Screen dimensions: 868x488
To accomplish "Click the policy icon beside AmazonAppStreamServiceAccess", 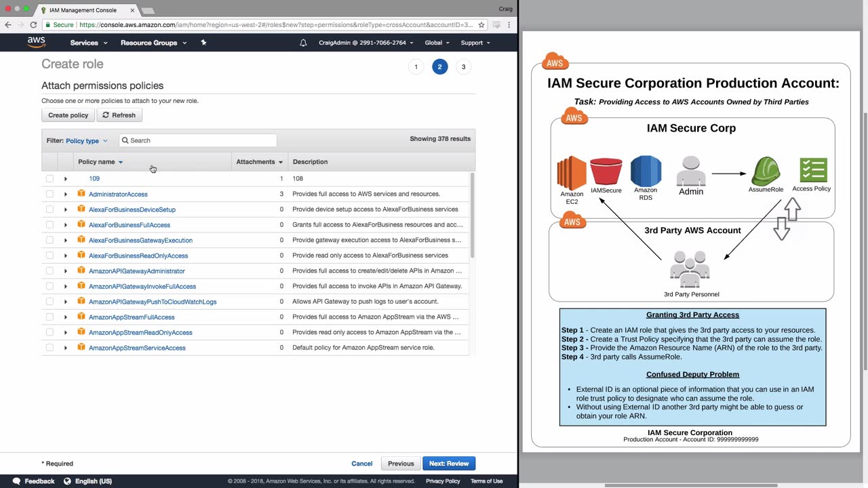I will tap(81, 348).
